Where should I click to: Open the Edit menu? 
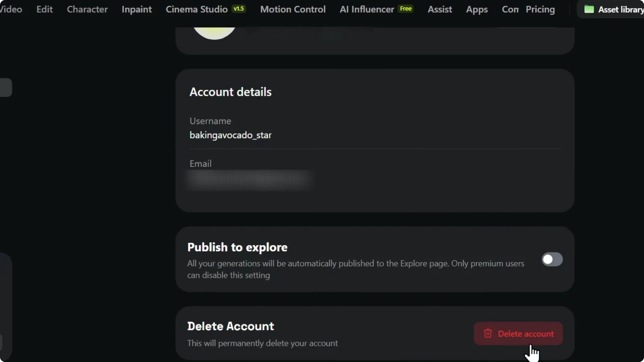pos(44,9)
